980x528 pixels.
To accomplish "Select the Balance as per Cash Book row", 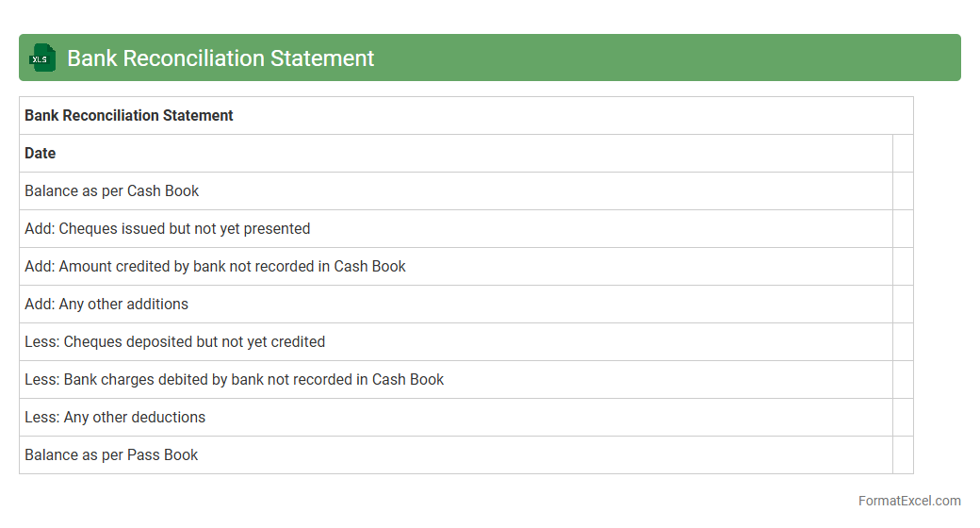I will [x=112, y=191].
